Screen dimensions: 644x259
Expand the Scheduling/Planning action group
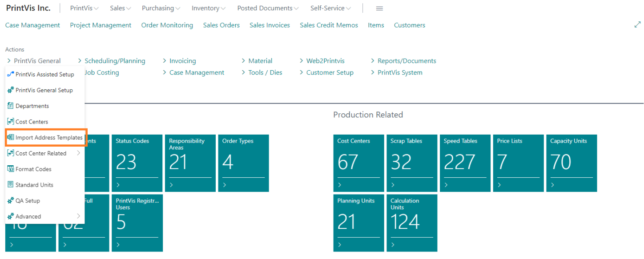tap(112, 61)
